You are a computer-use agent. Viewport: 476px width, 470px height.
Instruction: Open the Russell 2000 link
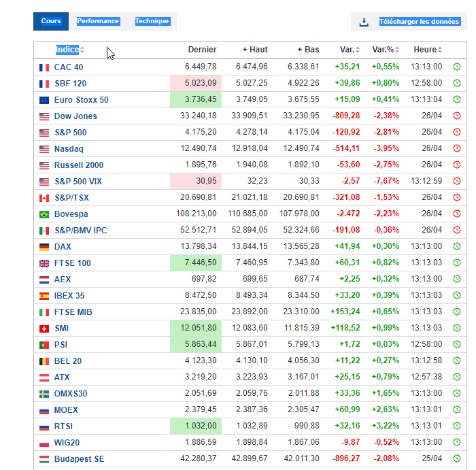[79, 165]
